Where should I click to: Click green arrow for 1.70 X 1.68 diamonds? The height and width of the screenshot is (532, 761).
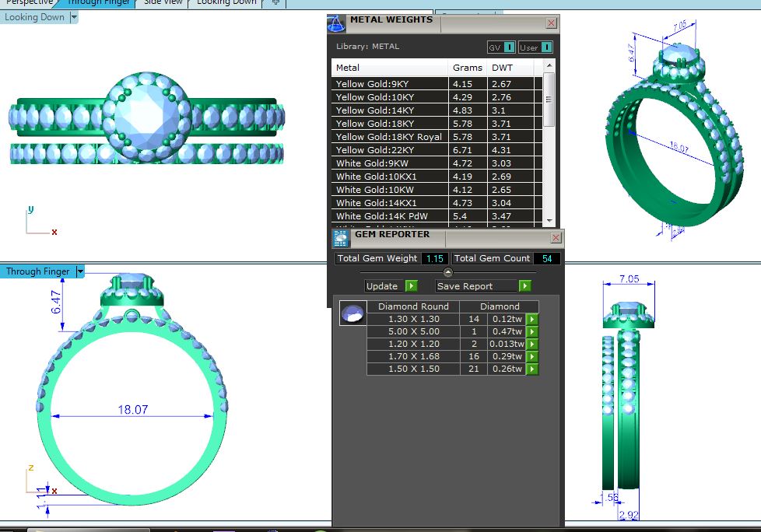tap(532, 356)
